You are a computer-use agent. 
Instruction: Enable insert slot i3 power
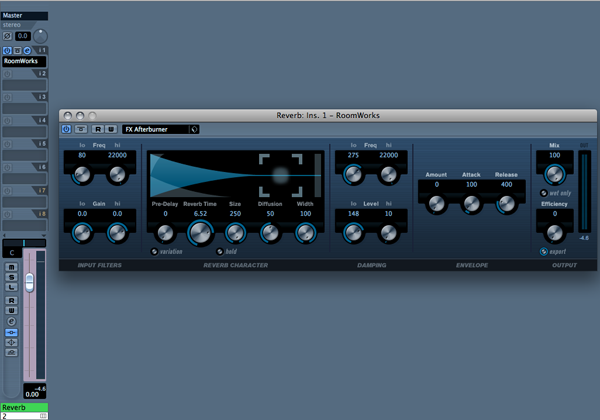pos(7,97)
